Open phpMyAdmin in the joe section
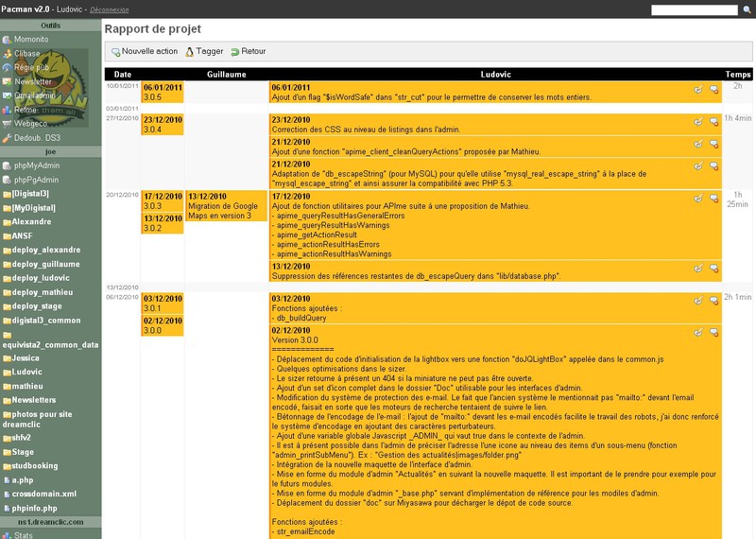The width and height of the screenshot is (756, 539). coord(37,165)
